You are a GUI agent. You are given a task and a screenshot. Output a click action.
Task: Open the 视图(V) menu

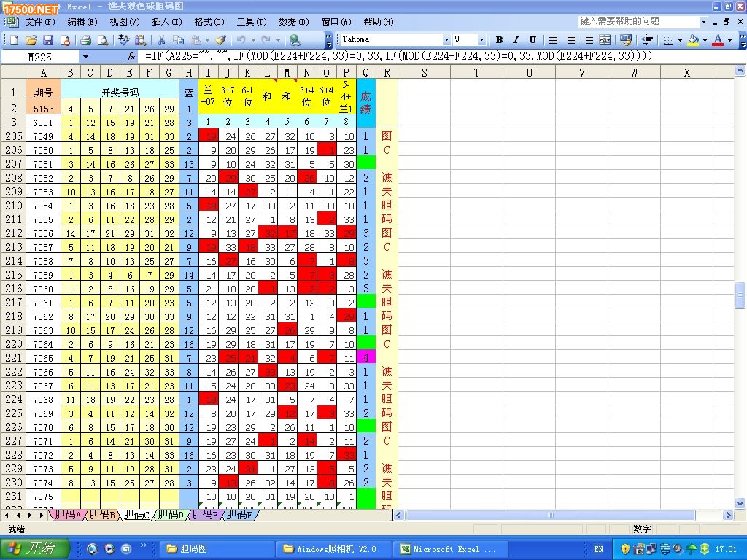point(125,22)
